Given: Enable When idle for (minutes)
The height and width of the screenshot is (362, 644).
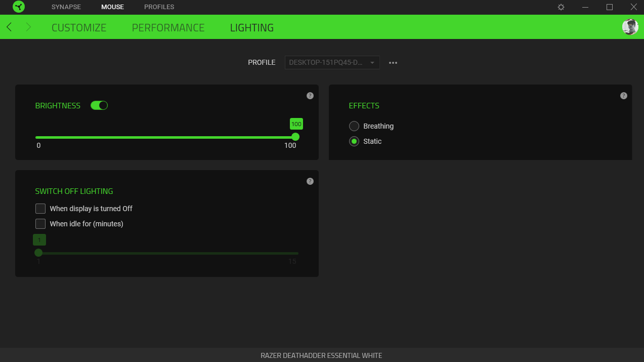Looking at the screenshot, I should (40, 224).
